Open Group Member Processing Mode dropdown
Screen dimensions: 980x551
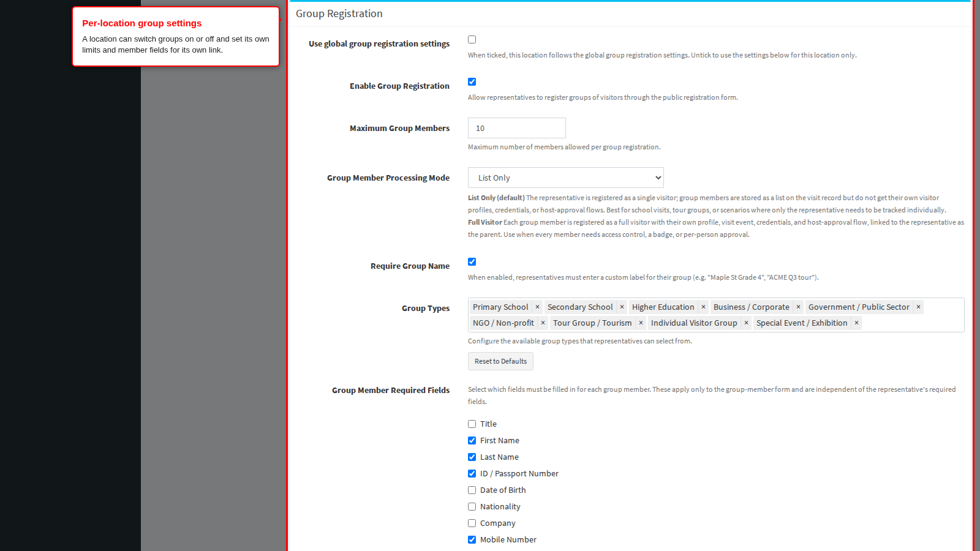(566, 178)
